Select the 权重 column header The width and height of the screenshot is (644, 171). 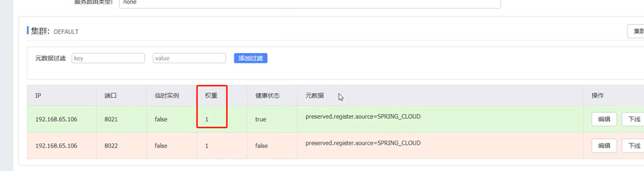click(x=211, y=95)
